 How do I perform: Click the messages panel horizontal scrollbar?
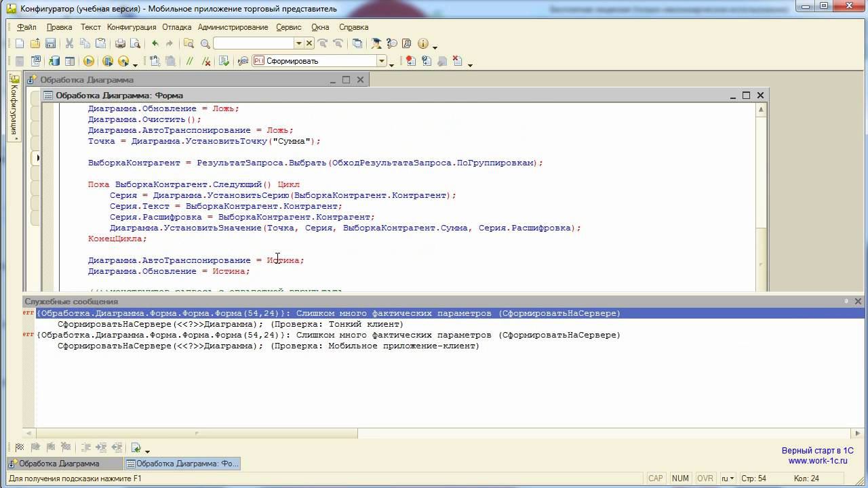point(197,434)
